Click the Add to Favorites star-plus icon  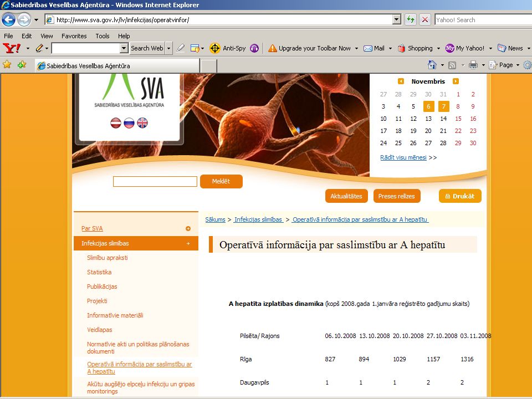(x=22, y=64)
